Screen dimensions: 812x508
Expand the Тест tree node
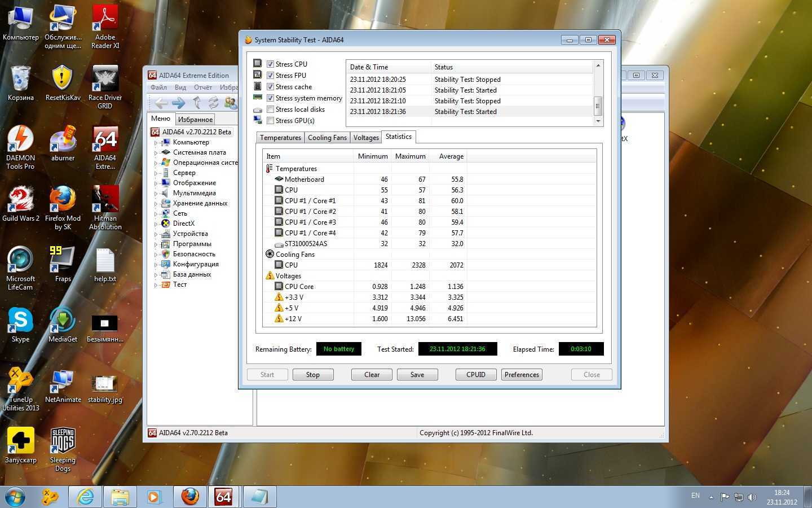pyautogui.click(x=156, y=285)
